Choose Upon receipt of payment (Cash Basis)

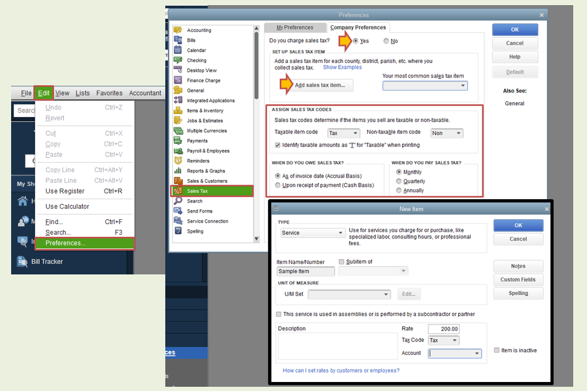[x=277, y=185]
